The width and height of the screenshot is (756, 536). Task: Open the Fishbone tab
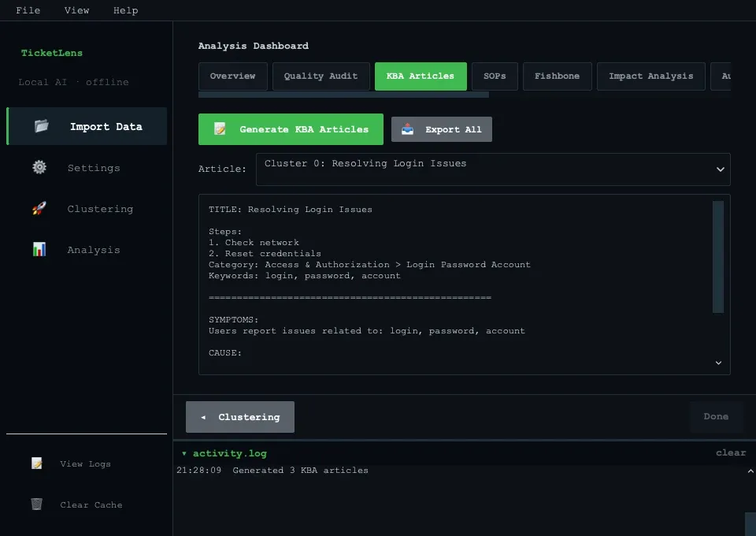click(x=557, y=76)
